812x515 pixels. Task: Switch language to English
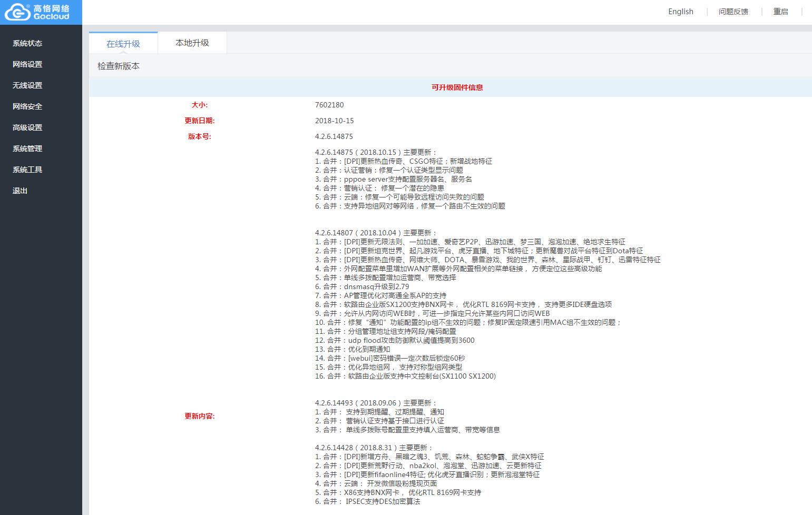point(680,12)
